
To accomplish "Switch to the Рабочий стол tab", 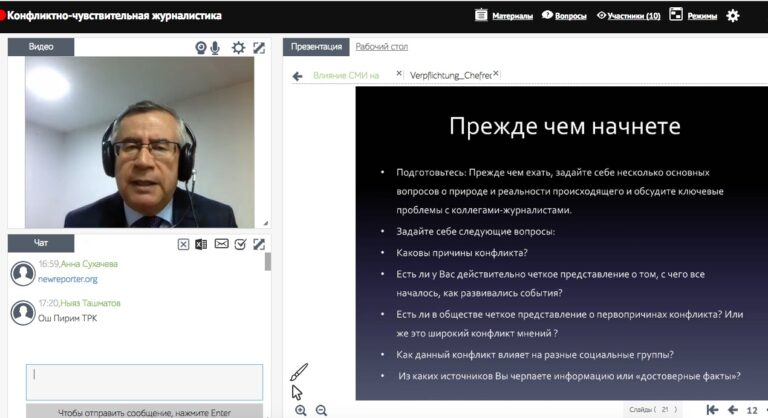I will (x=382, y=47).
